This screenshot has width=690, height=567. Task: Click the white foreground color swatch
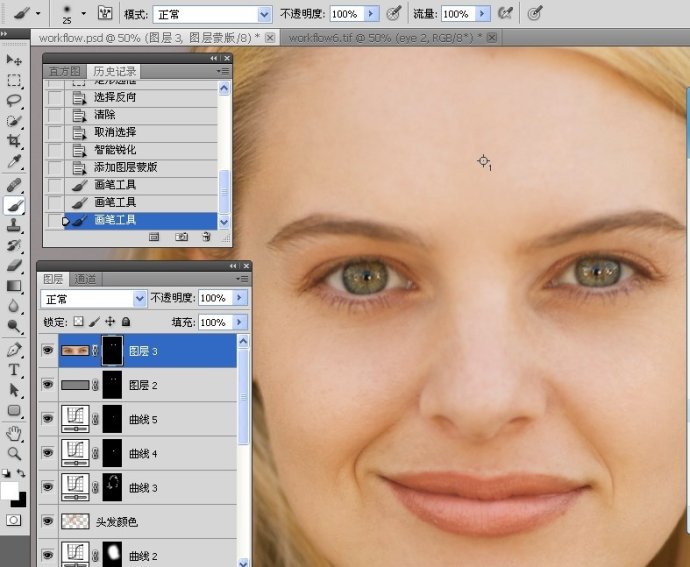click(8, 490)
